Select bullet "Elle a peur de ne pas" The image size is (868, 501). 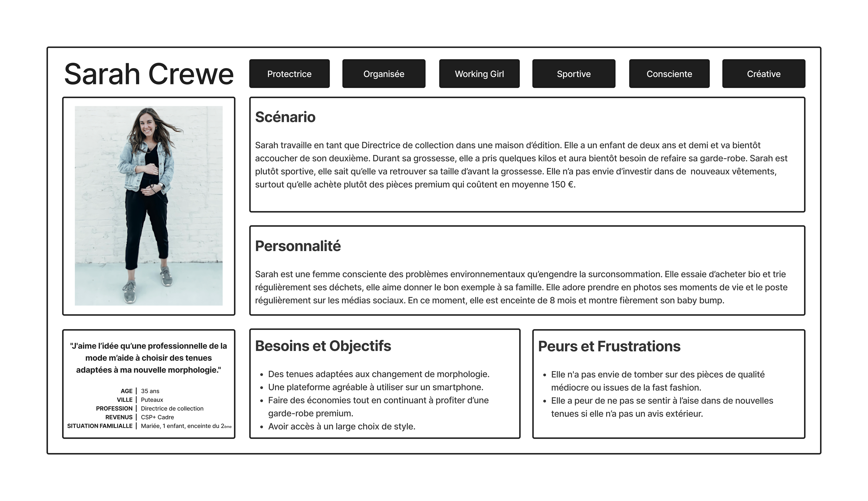tap(662, 407)
